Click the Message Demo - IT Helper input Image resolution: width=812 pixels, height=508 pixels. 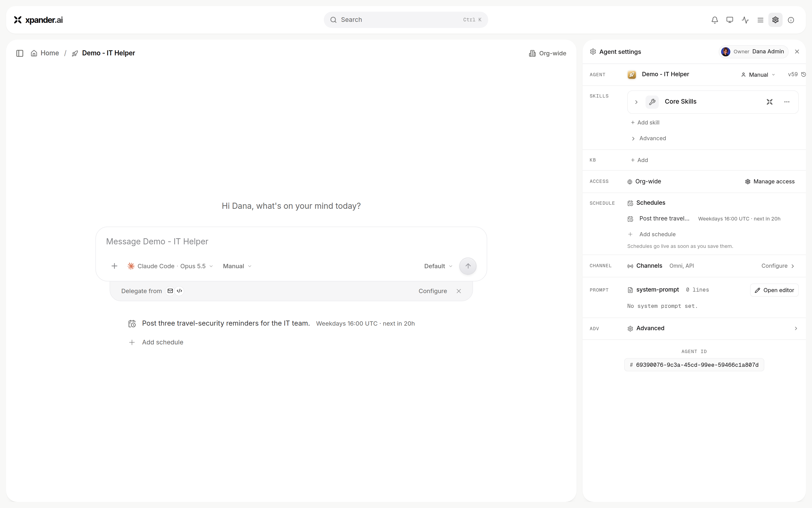(x=291, y=242)
